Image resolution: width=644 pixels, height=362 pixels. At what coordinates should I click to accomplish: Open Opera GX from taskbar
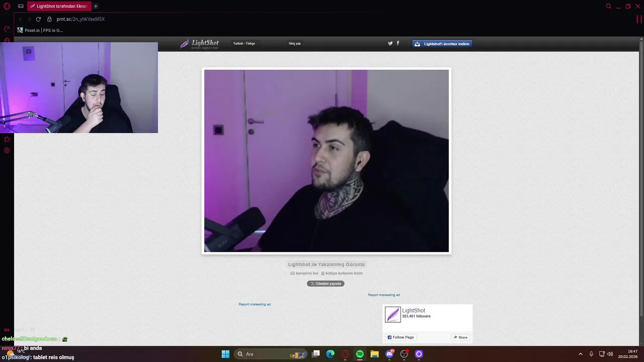(x=345, y=354)
